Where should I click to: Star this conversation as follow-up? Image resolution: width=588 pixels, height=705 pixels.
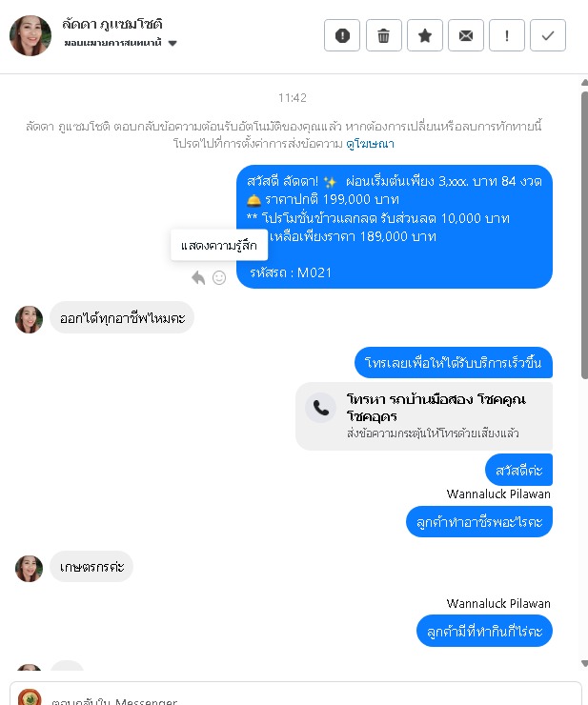click(425, 35)
